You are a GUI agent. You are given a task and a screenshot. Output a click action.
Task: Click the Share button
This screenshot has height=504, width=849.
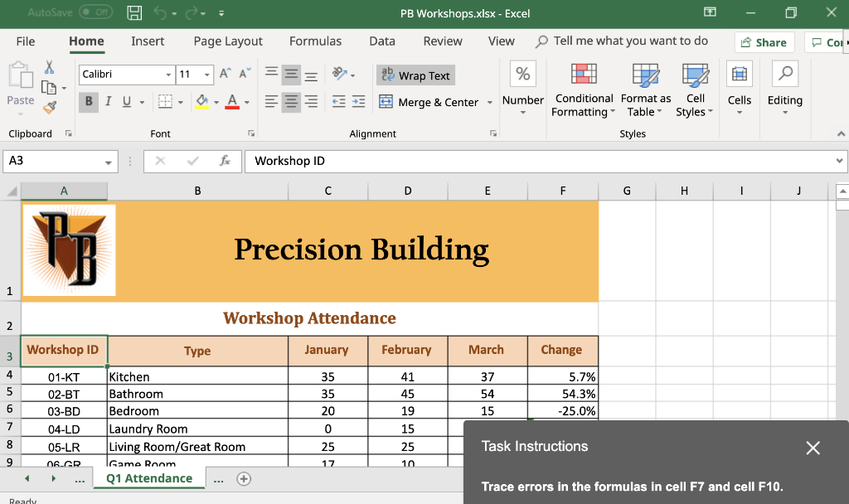764,41
